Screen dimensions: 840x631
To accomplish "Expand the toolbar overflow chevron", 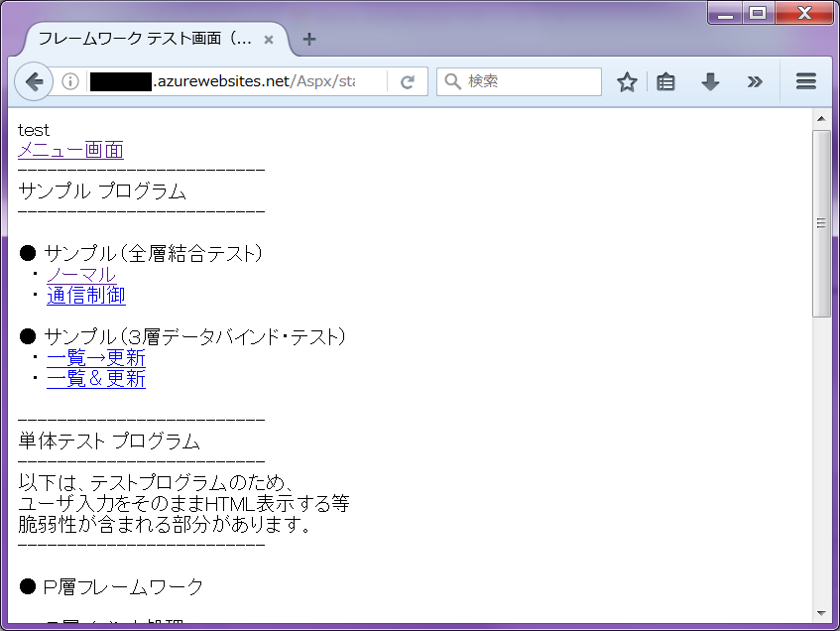I will 755,82.
